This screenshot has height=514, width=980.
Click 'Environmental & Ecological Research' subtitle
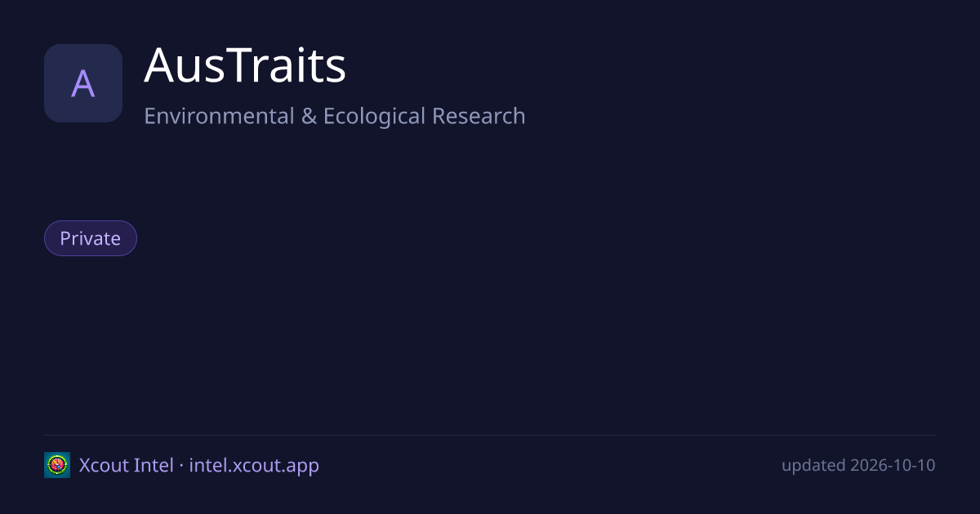(335, 116)
